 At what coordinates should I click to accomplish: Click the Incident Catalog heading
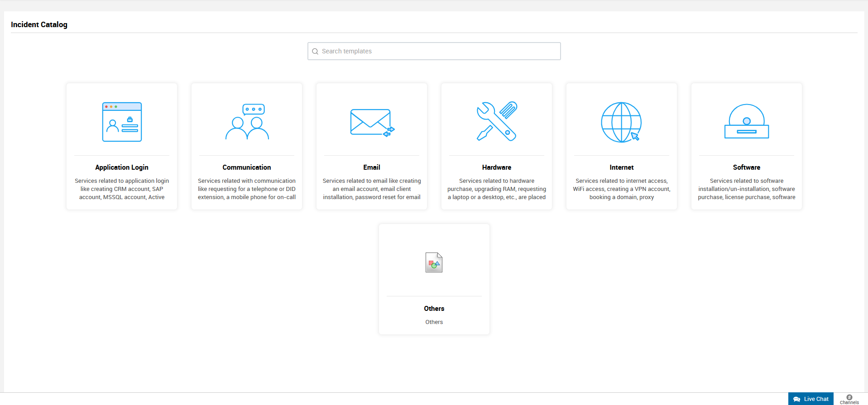coord(39,24)
